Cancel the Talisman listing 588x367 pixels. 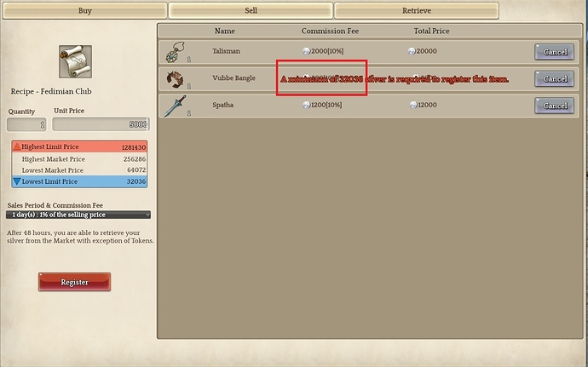pyautogui.click(x=554, y=52)
